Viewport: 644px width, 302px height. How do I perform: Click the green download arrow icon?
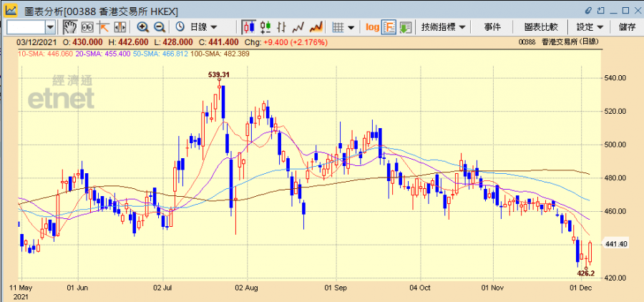click(406, 27)
